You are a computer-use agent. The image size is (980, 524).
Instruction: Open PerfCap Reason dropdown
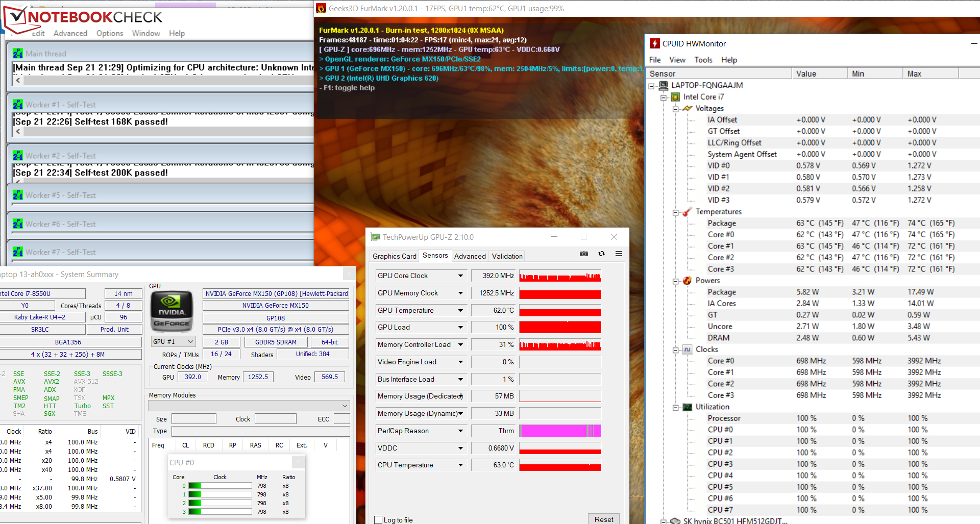coord(460,431)
